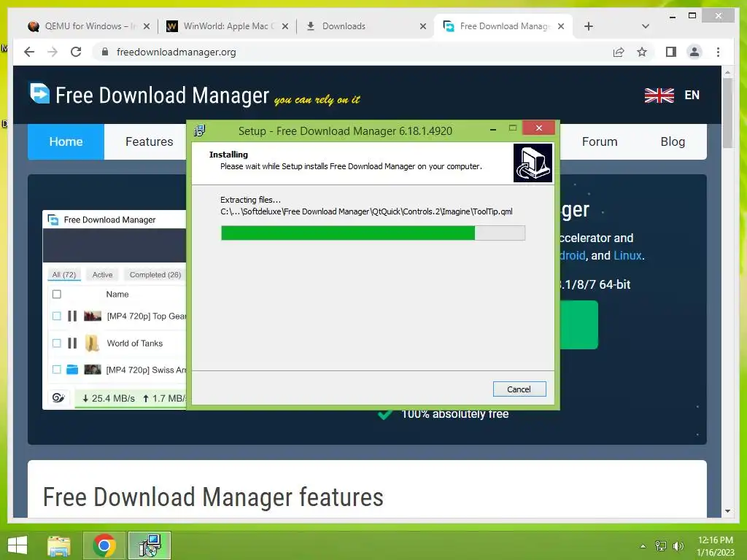Click the Chrome taskbar icon

pos(104,545)
